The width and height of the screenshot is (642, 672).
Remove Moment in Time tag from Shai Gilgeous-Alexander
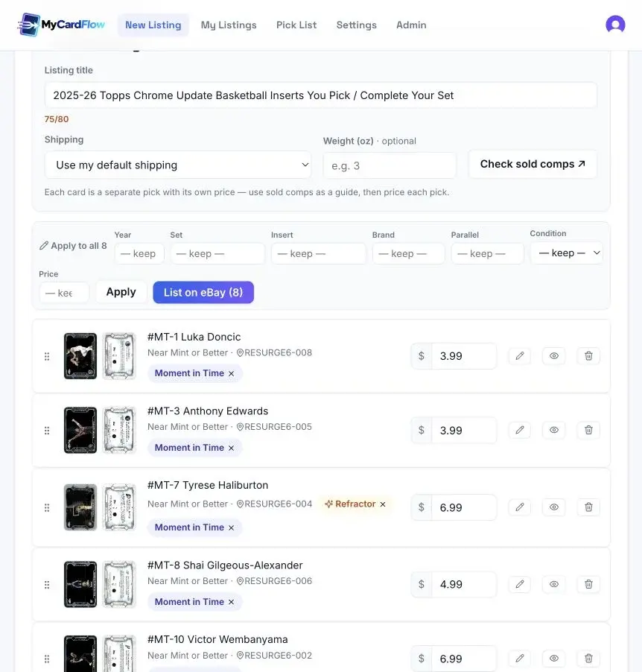(x=231, y=602)
